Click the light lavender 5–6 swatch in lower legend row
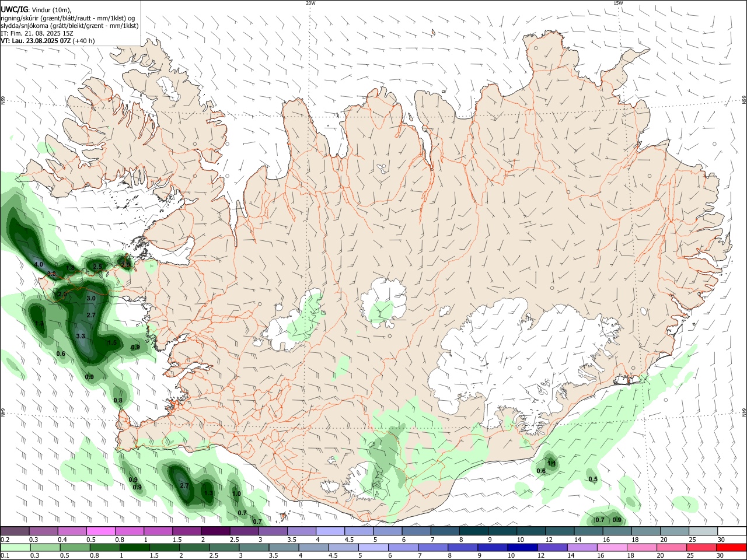This screenshot has height=560, width=747. click(372, 548)
